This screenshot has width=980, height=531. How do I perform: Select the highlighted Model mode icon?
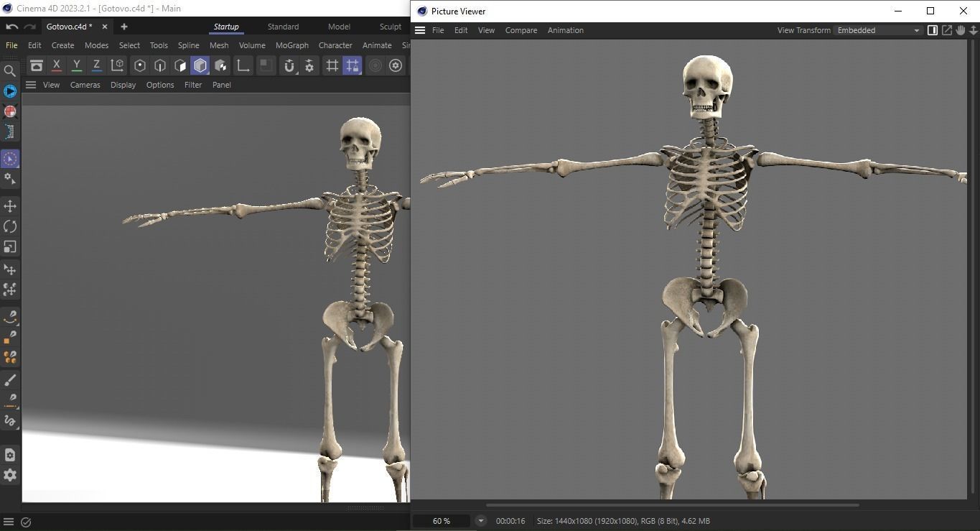pyautogui.click(x=200, y=65)
